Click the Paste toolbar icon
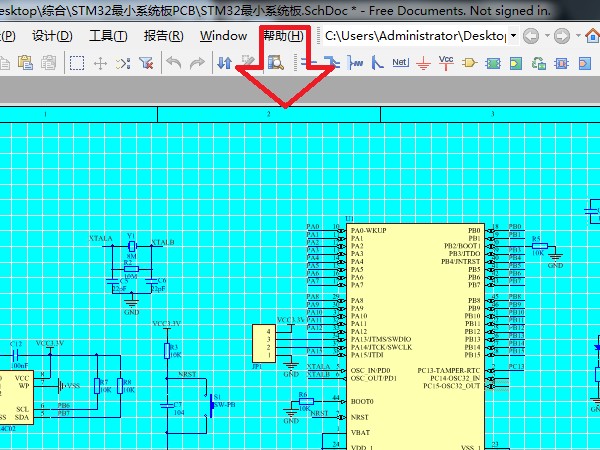Screen dimensions: 600x450 tap(26, 63)
